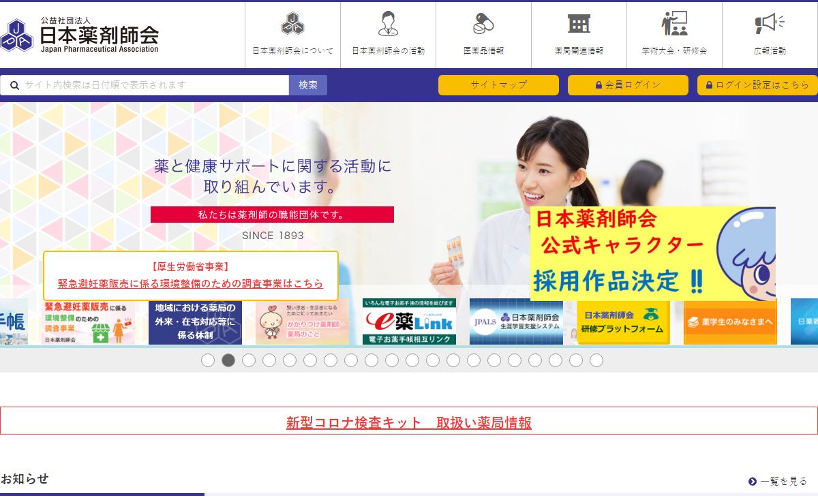The image size is (818, 504).
Task: Click the 一覧を見る link
Action: [x=778, y=482]
